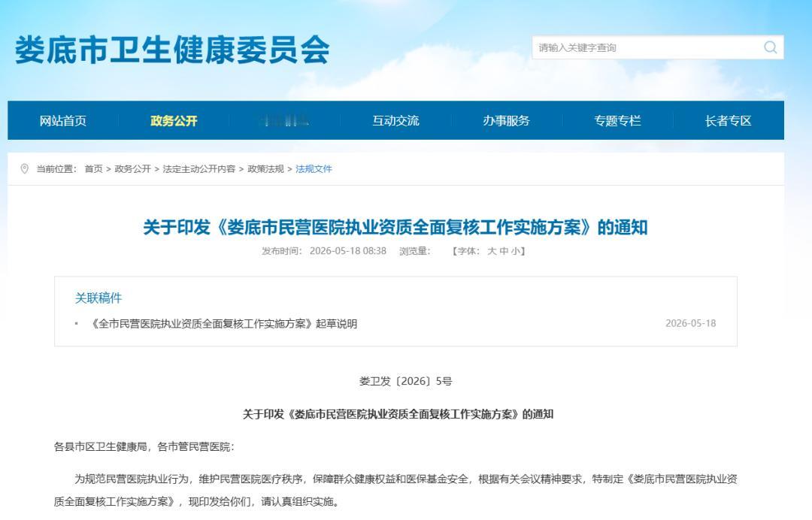This screenshot has height=520, width=812.
Task: Open the 办事服务 nav item
Action: [x=507, y=120]
